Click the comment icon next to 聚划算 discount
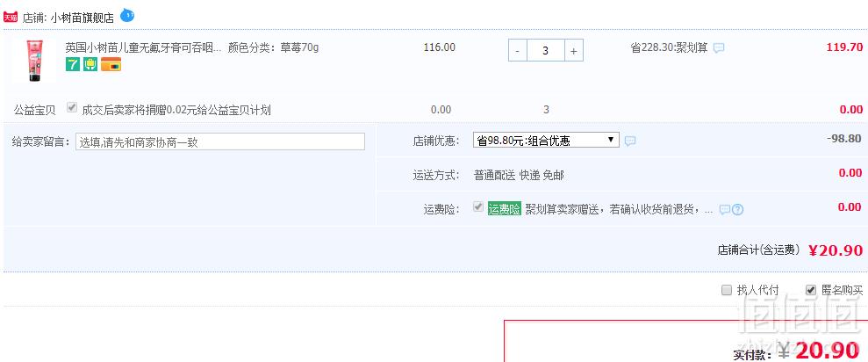Screen dimensions: 868x362 [x=719, y=48]
